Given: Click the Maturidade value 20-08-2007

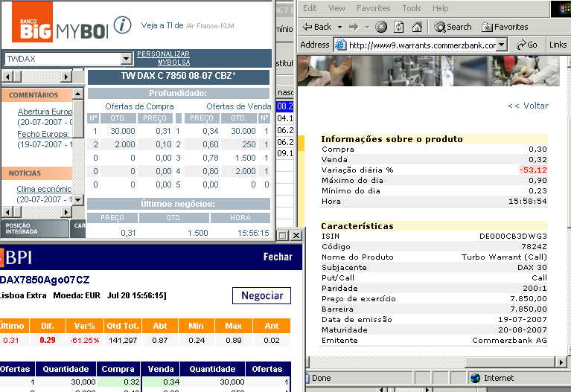Looking at the screenshot, I should [522, 330].
